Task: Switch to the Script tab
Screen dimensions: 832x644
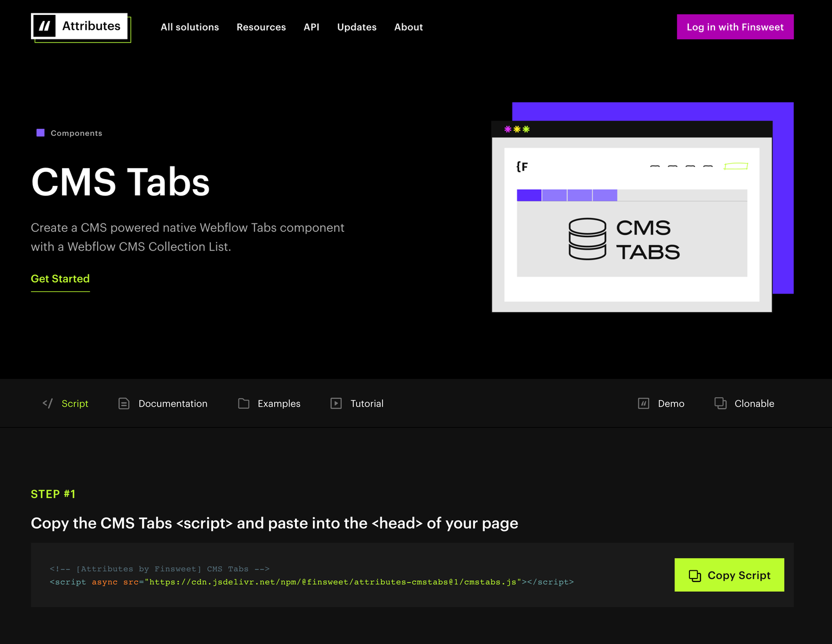Action: coord(65,403)
